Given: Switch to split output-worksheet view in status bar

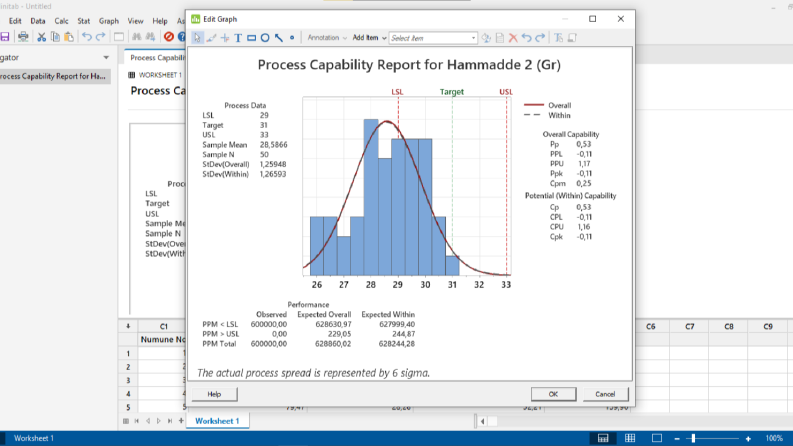Looking at the screenshot, I should tap(603, 438).
